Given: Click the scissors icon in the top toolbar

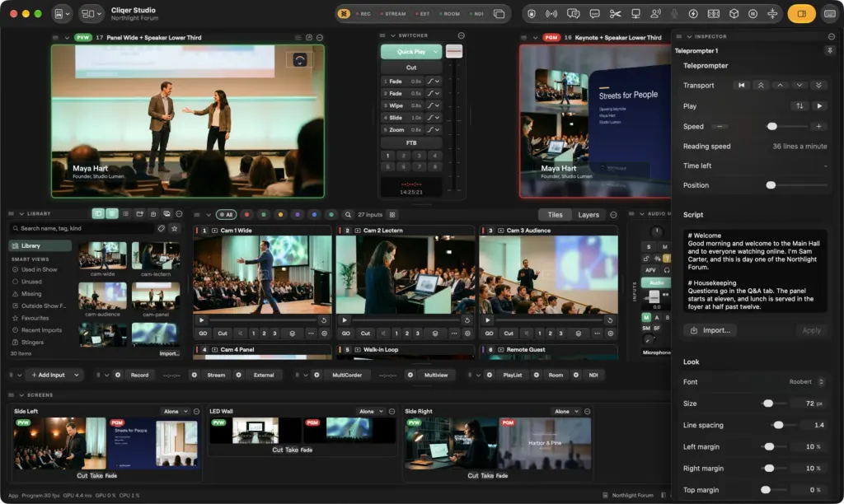Looking at the screenshot, I should point(615,14).
